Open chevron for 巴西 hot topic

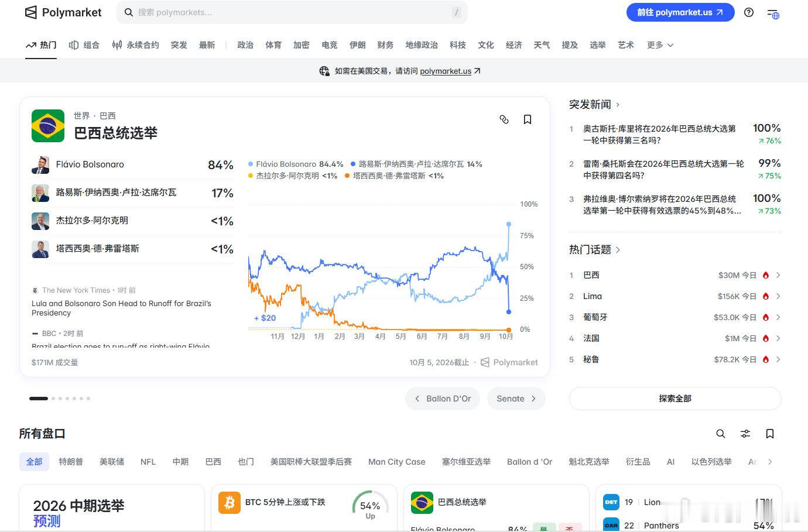coord(778,275)
